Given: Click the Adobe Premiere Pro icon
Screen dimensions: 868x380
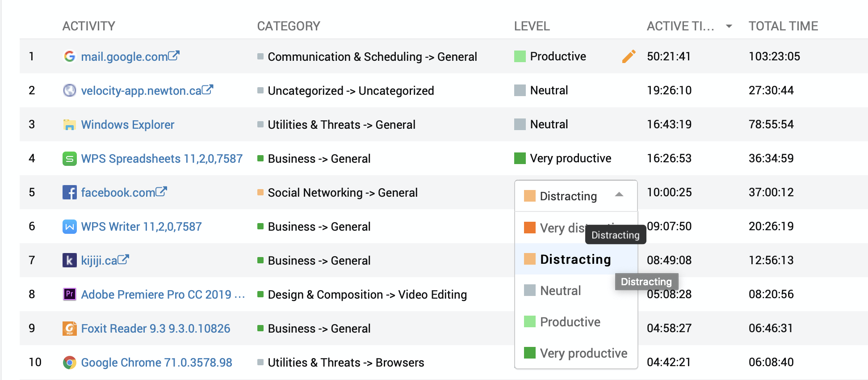Looking at the screenshot, I should (69, 294).
